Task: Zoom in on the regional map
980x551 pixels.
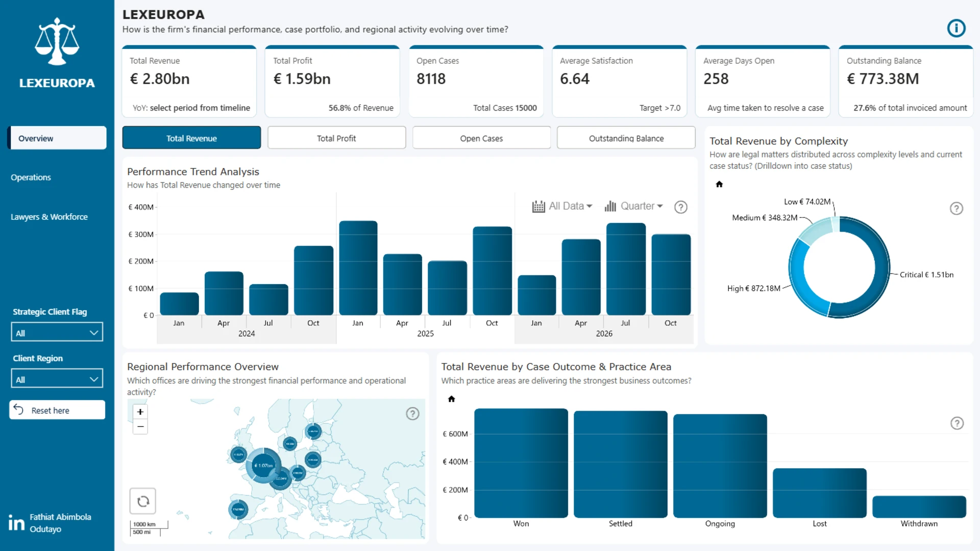Action: (x=140, y=412)
